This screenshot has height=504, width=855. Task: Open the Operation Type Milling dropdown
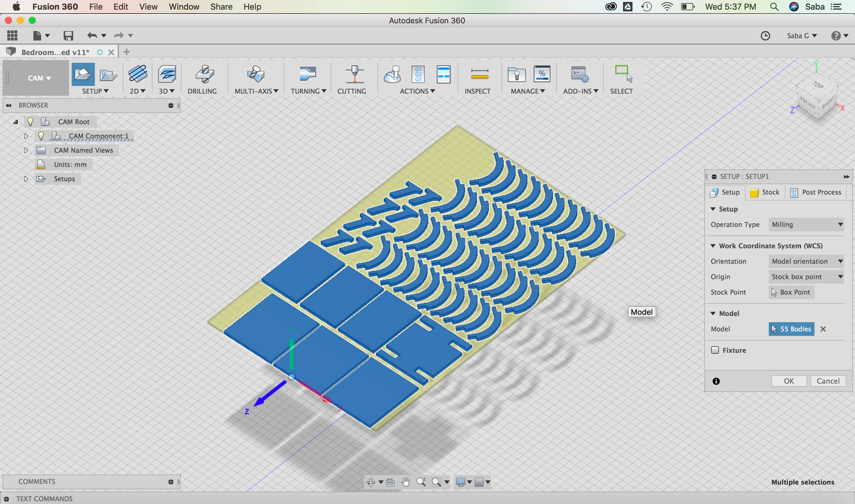[x=806, y=224]
